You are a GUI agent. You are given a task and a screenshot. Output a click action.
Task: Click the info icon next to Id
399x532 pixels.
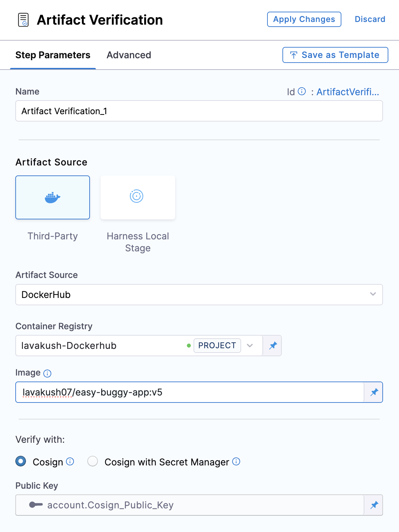[302, 92]
